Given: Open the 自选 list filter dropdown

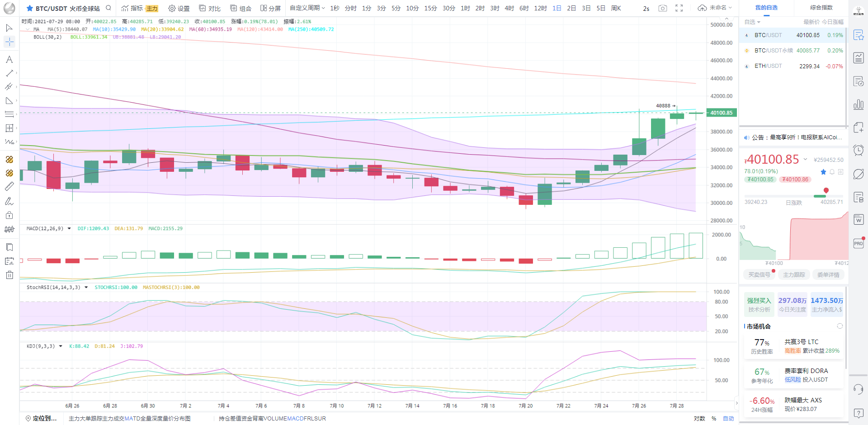Looking at the screenshot, I should coord(753,22).
